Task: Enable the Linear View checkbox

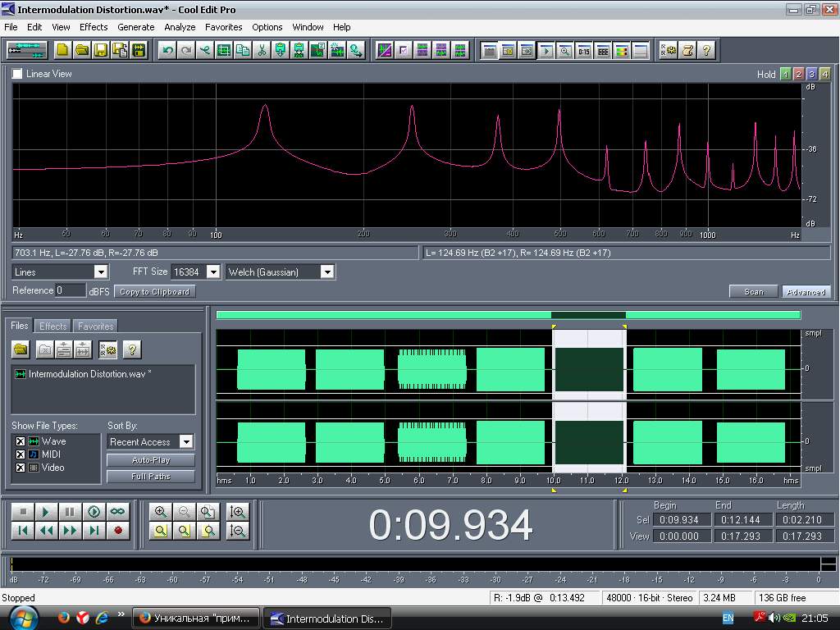Action: (x=17, y=74)
